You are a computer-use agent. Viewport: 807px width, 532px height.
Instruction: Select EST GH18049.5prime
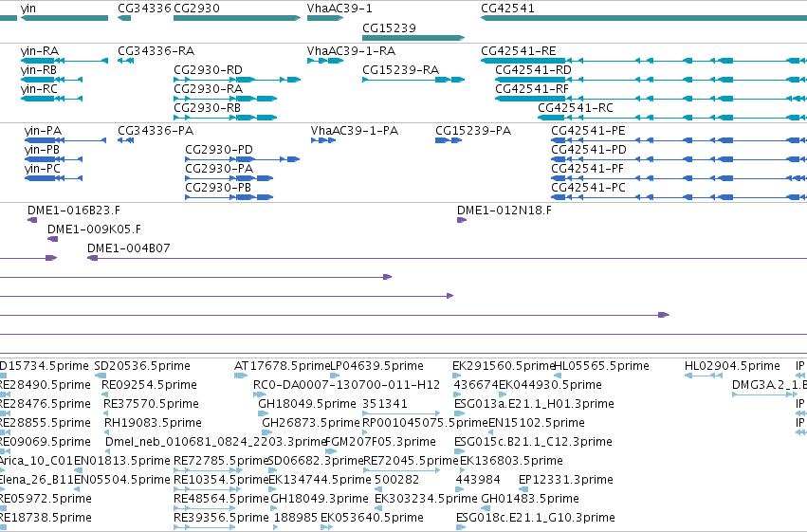307,404
